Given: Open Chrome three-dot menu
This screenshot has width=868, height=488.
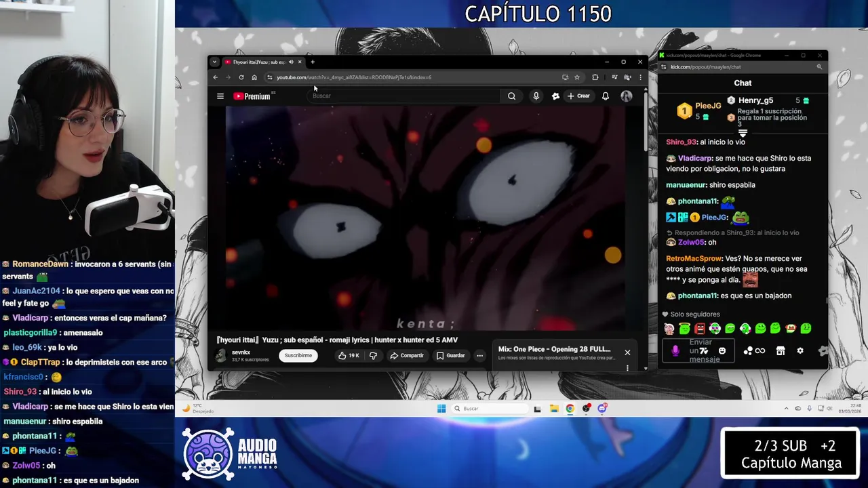Looking at the screenshot, I should [640, 77].
